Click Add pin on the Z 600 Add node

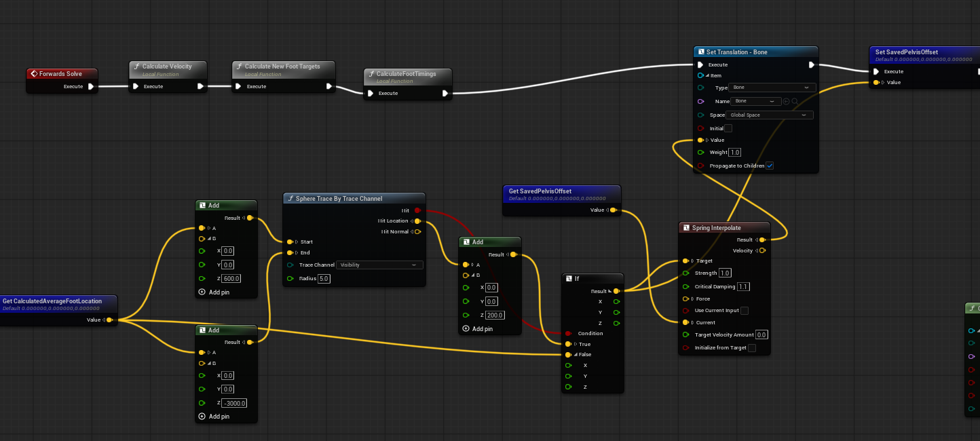click(214, 292)
